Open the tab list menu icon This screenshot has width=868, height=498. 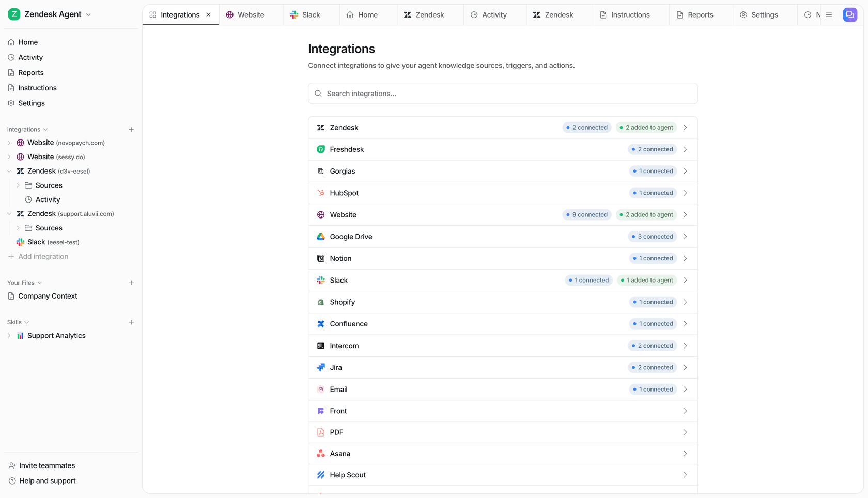pos(829,15)
